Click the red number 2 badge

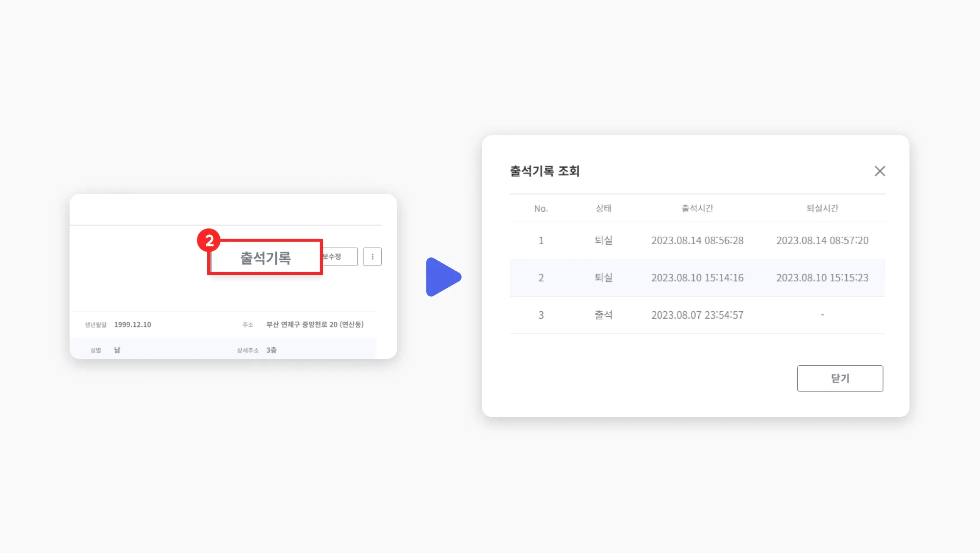pyautogui.click(x=209, y=240)
